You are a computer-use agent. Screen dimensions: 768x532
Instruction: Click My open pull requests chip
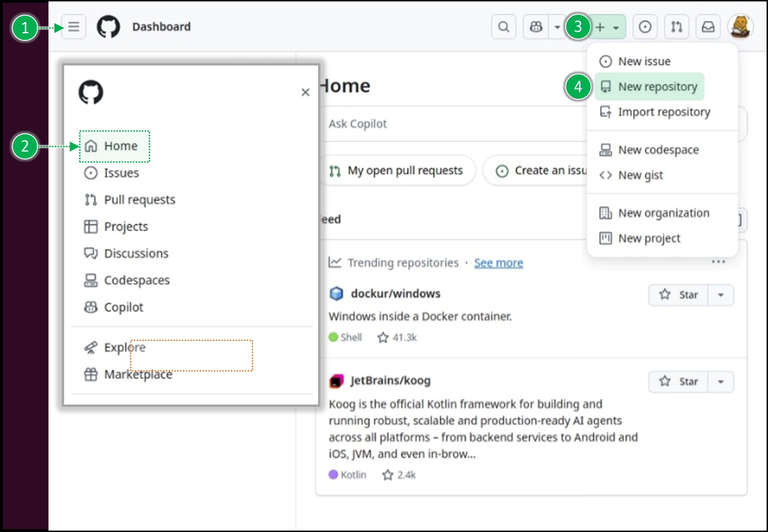pyautogui.click(x=397, y=170)
